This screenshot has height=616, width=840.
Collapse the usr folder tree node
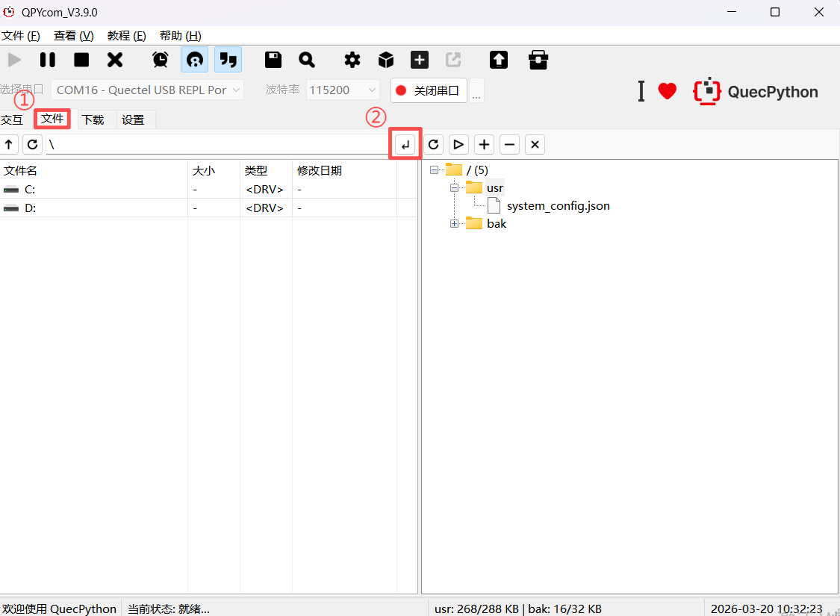[454, 188]
